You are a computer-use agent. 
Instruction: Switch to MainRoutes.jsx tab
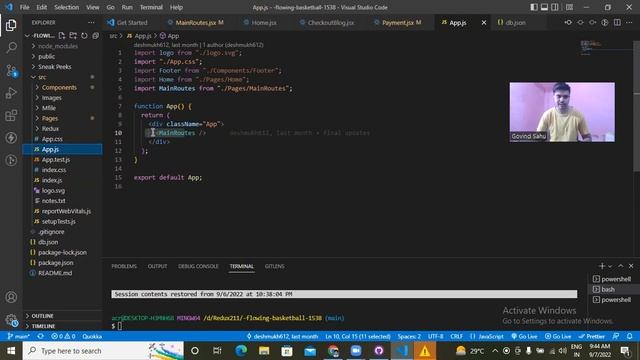[195, 22]
